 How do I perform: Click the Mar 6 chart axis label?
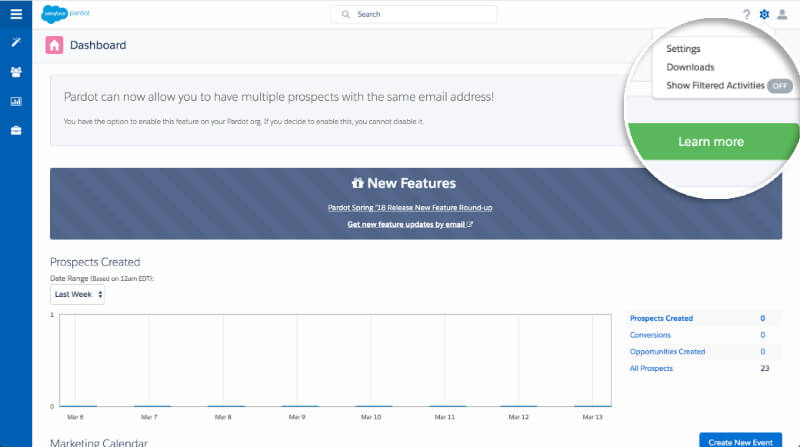75,417
